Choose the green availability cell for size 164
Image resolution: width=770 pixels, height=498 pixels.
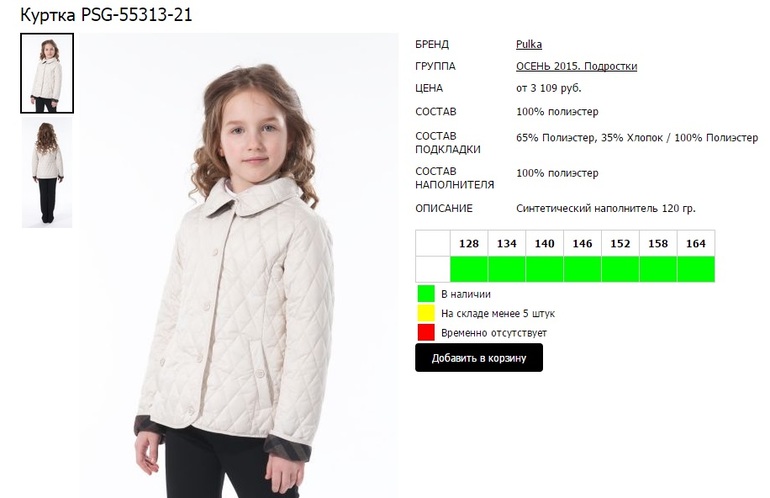coord(696,269)
